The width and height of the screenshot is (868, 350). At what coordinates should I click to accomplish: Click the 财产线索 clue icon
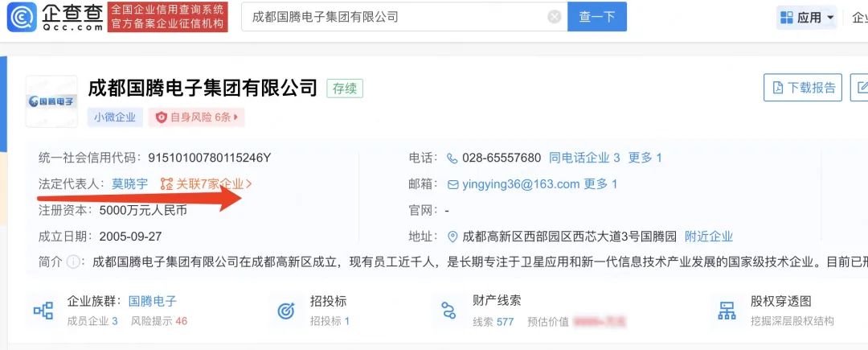tap(448, 310)
